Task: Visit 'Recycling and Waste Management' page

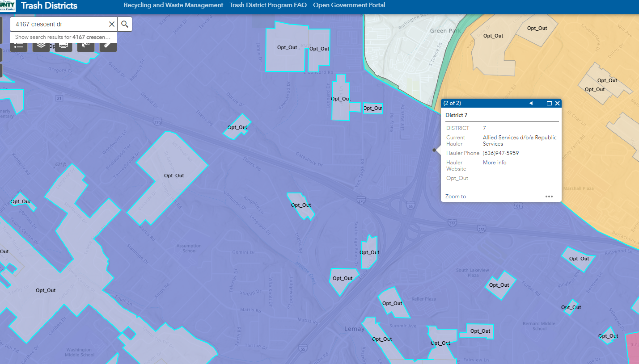Action: (173, 5)
